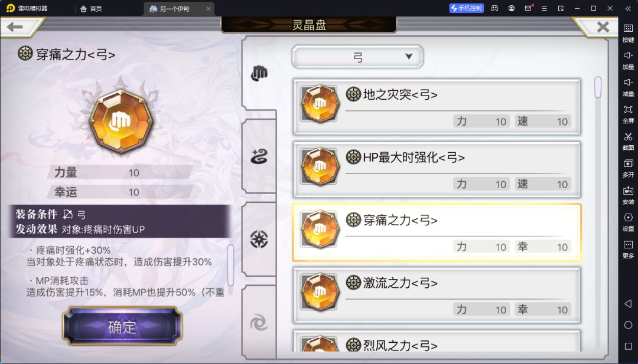
Task: Open the 弓 weapon type dropdown
Action: (357, 57)
